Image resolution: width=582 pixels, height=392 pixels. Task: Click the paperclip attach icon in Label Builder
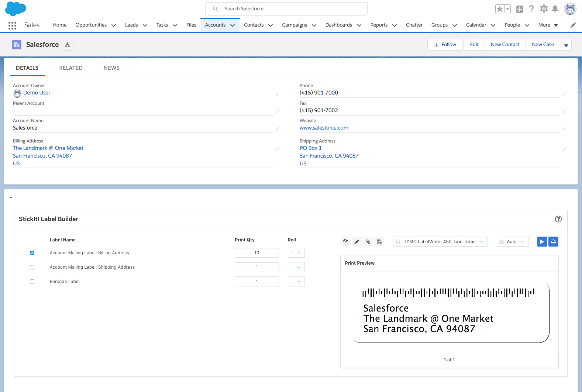368,242
